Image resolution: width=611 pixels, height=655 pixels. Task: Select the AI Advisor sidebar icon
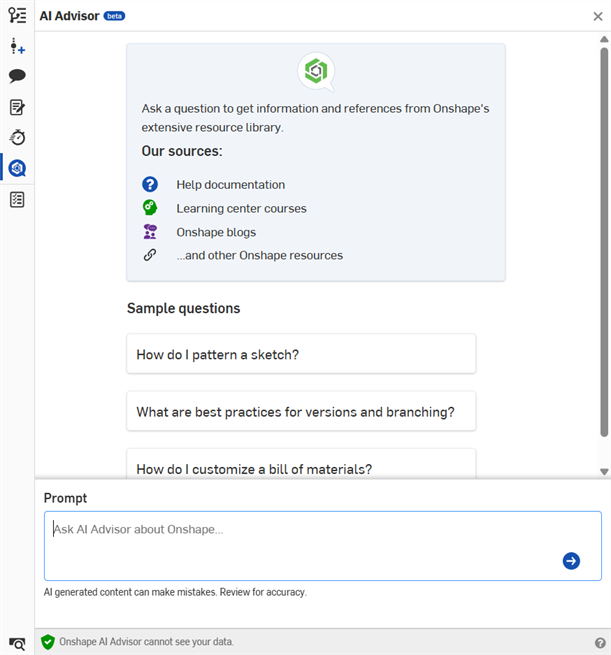pyautogui.click(x=17, y=168)
